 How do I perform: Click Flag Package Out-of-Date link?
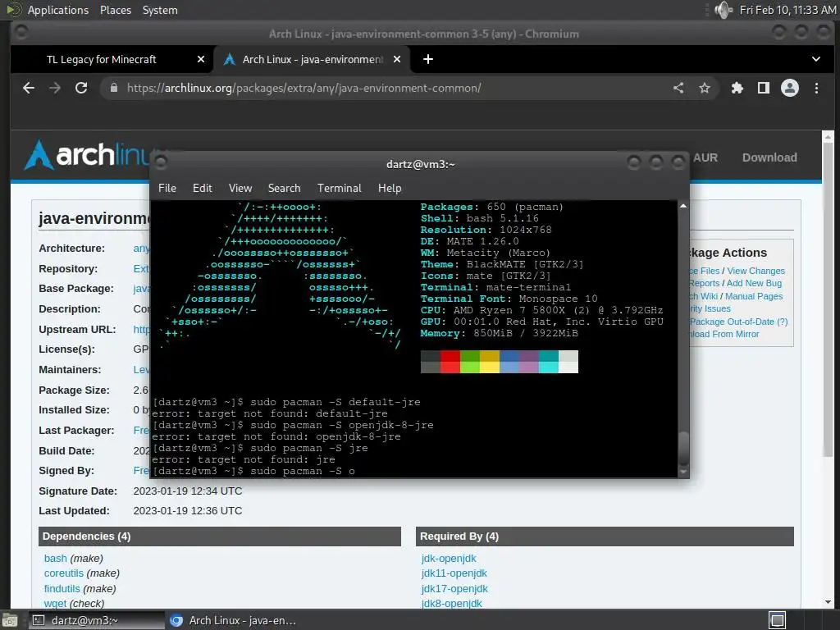point(738,322)
